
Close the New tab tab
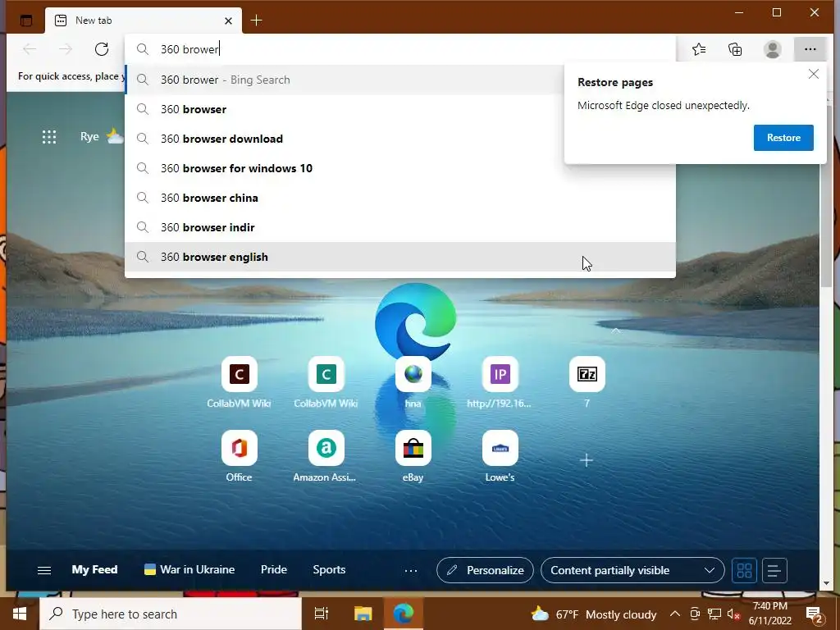(228, 21)
